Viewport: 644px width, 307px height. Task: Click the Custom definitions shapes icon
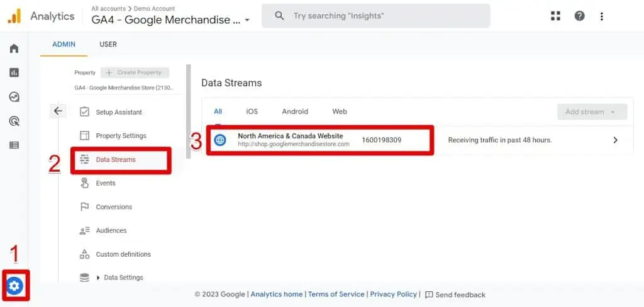pyautogui.click(x=85, y=254)
